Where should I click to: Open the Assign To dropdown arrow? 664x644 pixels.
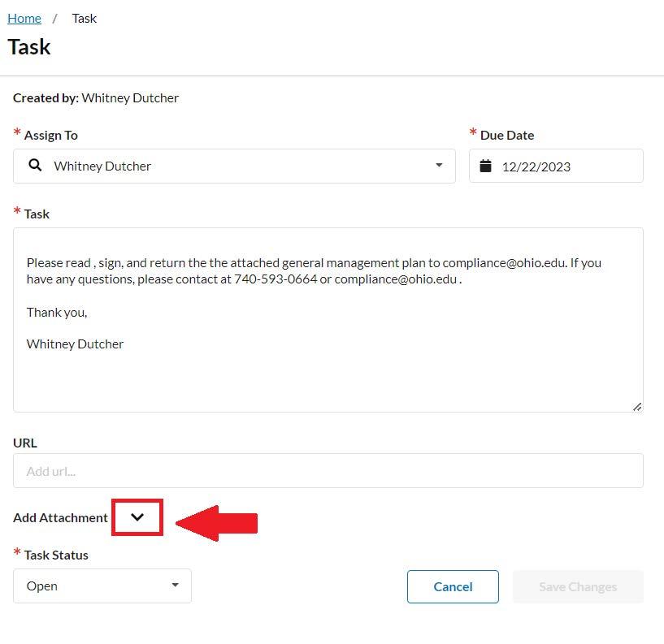(x=439, y=165)
